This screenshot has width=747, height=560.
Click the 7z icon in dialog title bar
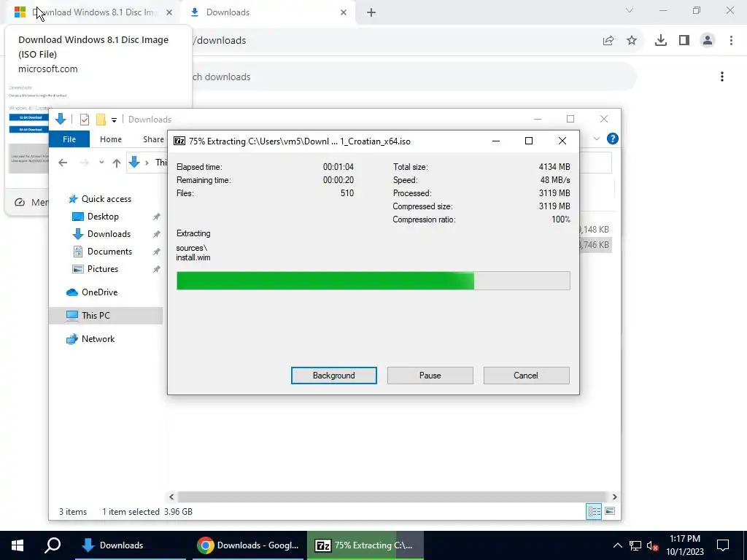tap(179, 141)
